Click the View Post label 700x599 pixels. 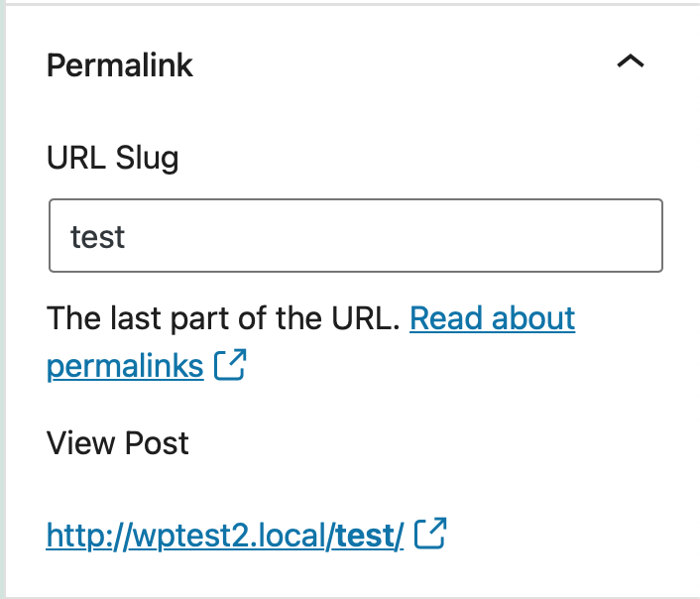click(117, 442)
